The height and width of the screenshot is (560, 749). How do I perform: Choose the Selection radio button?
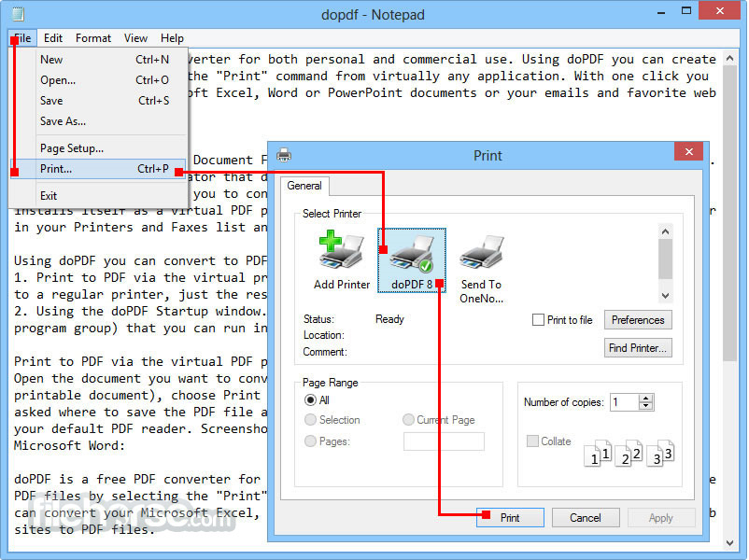click(310, 420)
